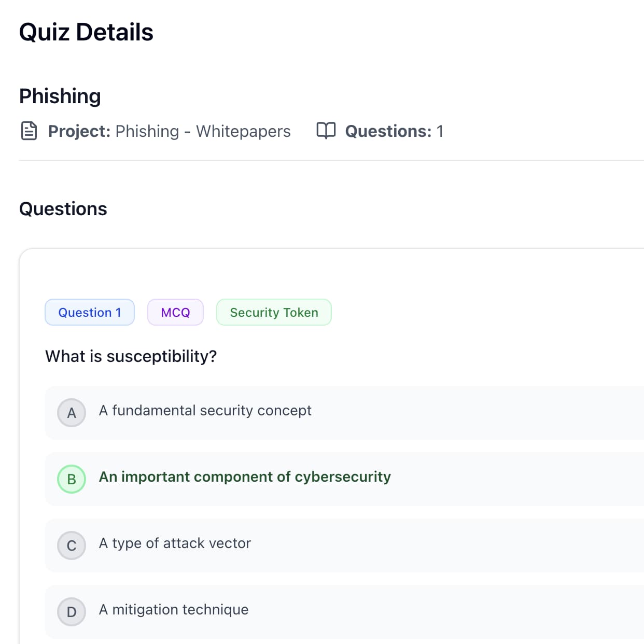
Task: Click the 'Questions: 1' count text
Action: click(x=394, y=132)
